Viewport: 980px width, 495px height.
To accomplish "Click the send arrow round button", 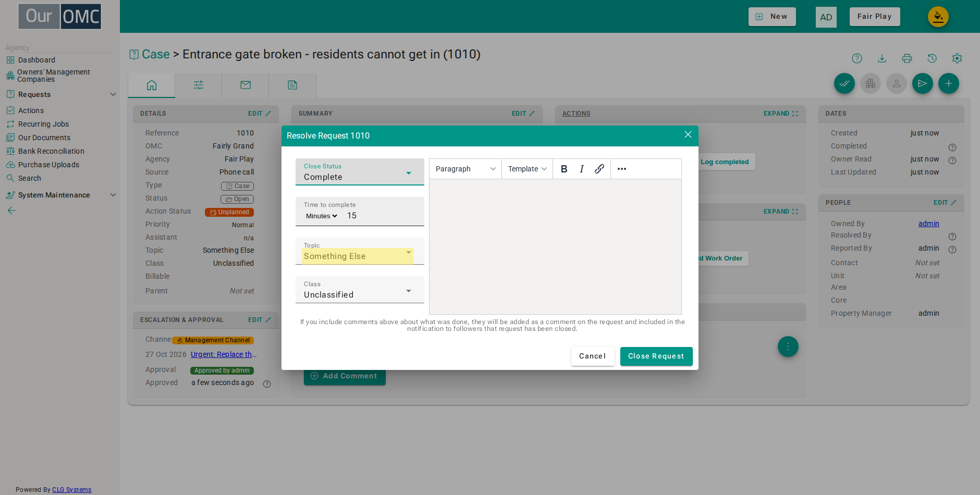I will (923, 83).
